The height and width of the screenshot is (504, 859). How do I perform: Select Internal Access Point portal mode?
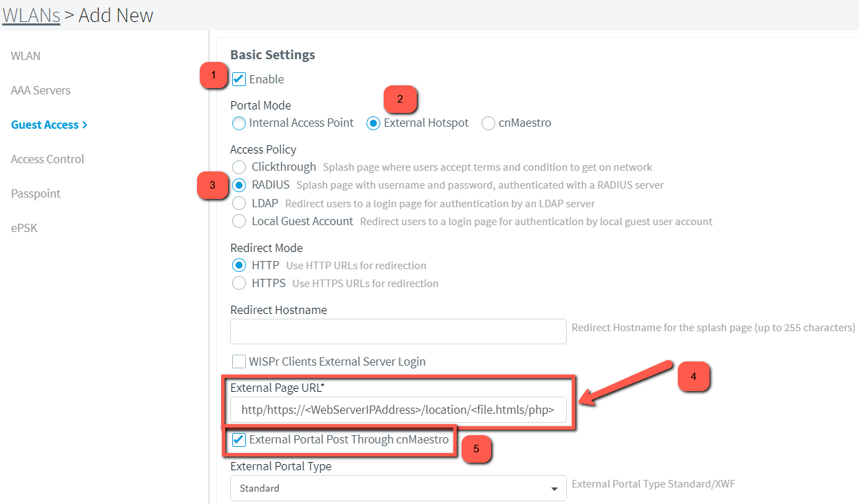pos(239,123)
